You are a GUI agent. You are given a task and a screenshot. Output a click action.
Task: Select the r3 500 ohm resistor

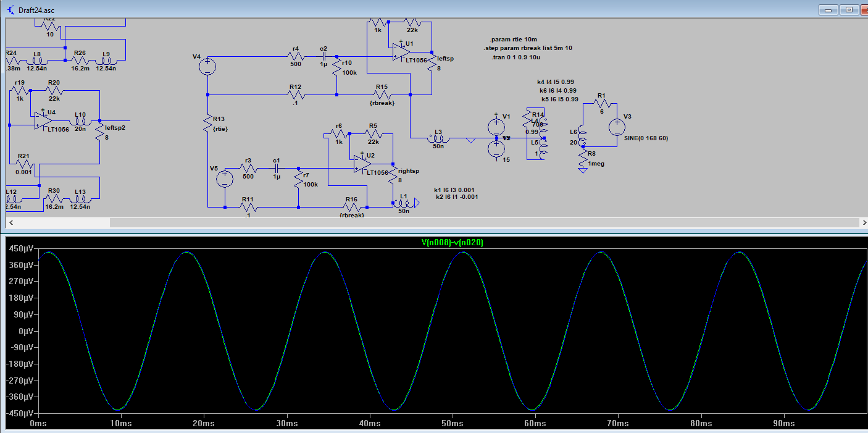[x=248, y=168]
